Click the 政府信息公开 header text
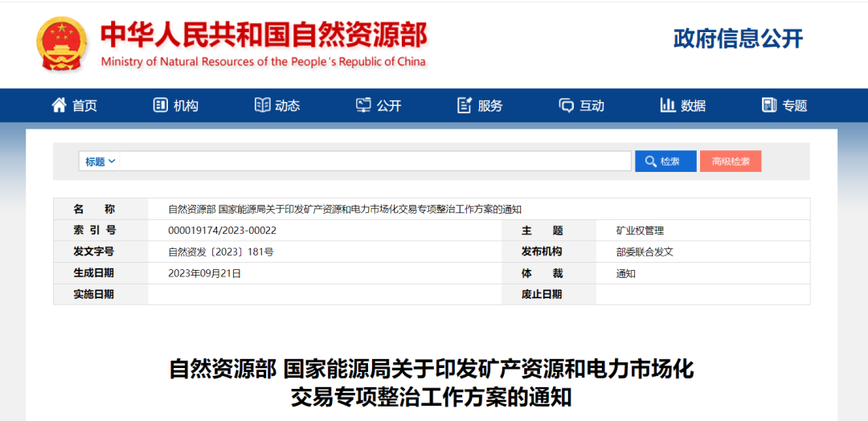 tap(738, 39)
